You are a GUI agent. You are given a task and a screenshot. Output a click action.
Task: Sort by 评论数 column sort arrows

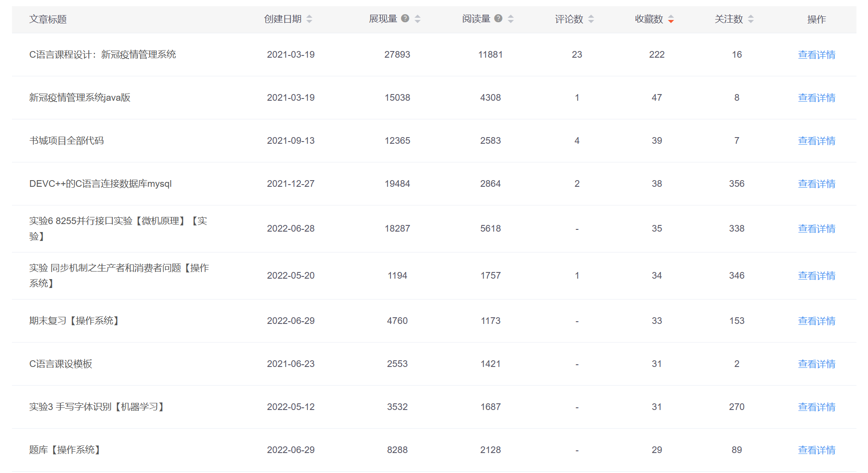tap(591, 19)
